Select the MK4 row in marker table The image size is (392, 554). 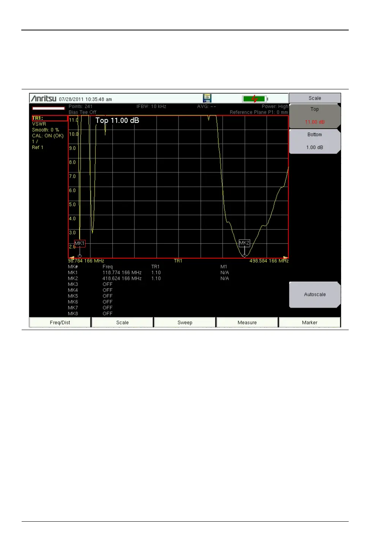coord(90,290)
